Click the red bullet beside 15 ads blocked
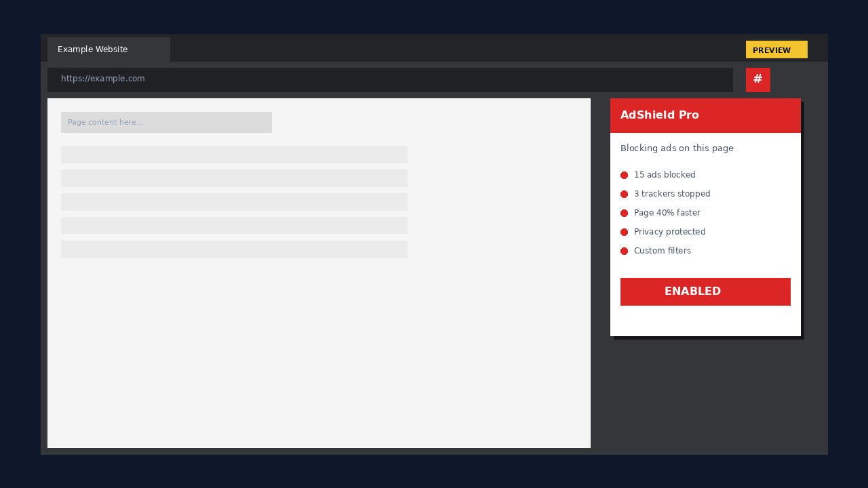This screenshot has height=488, width=868. click(x=624, y=174)
